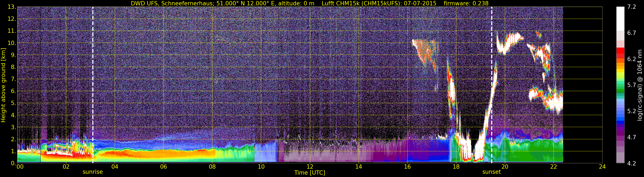Click the time axis tick "12"

[x=310, y=167]
